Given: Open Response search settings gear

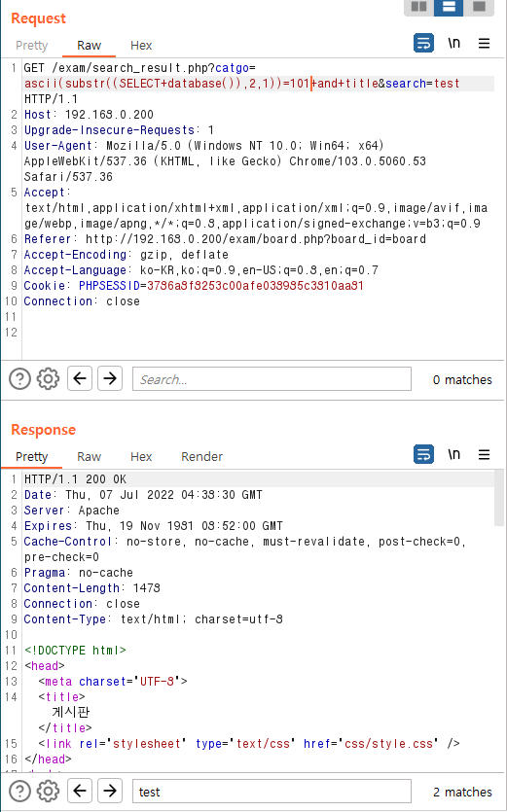Looking at the screenshot, I should coord(49,792).
